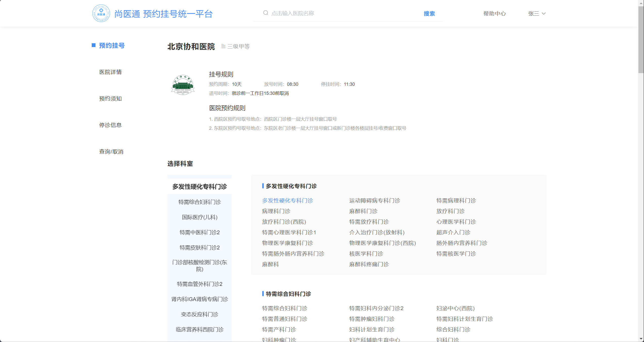Open 麻醉科 clinic link

[x=270, y=264]
